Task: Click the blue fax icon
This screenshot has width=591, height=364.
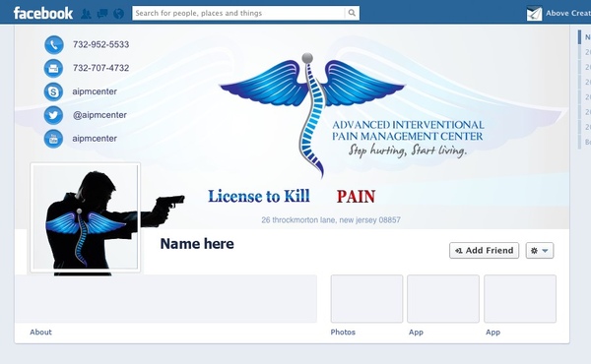Action: click(53, 69)
